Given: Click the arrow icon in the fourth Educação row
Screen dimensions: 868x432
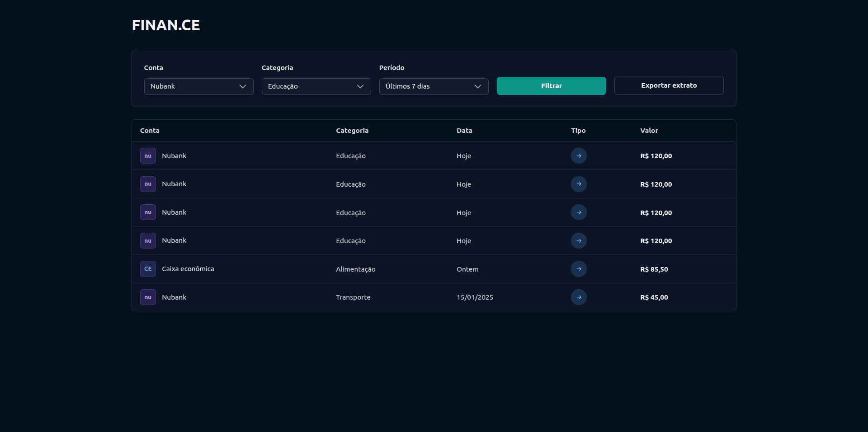Looking at the screenshot, I should click(x=579, y=241).
